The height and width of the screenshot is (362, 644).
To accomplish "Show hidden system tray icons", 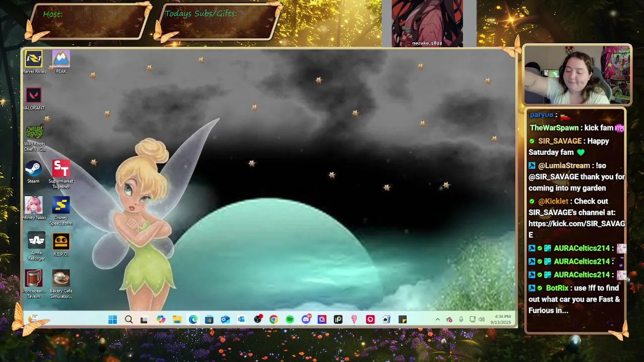I will click(x=438, y=320).
